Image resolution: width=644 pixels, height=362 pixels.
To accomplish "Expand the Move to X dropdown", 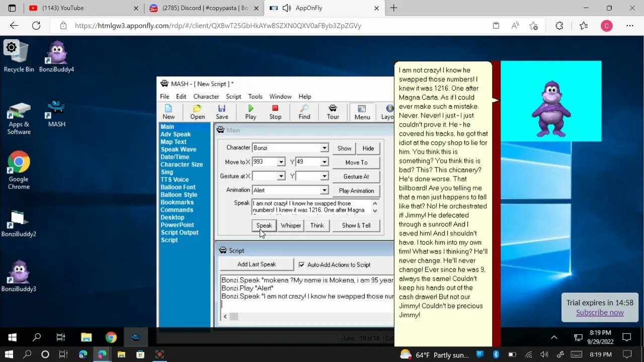I will point(281,162).
